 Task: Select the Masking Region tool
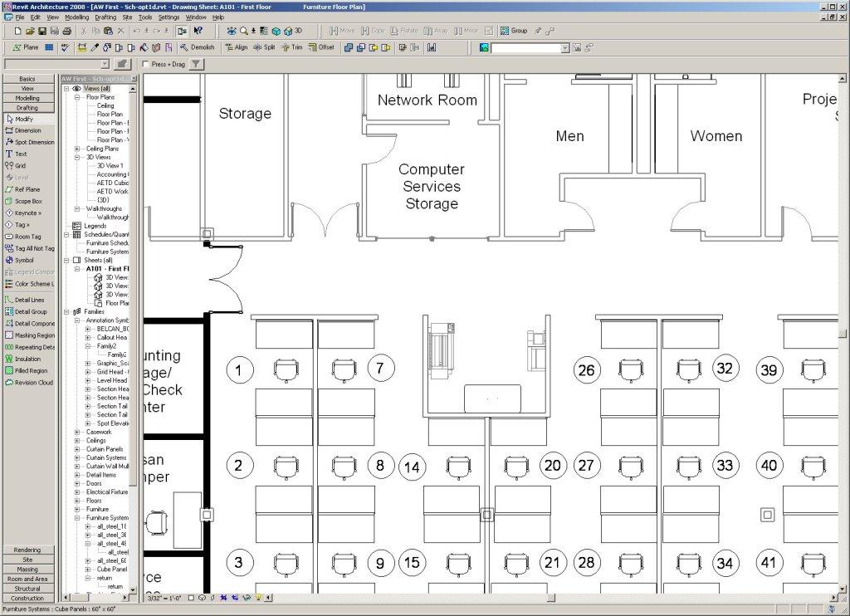click(x=29, y=335)
